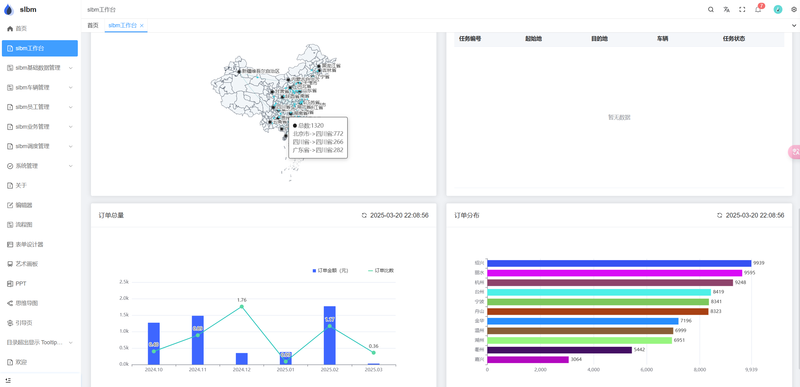This screenshot has width=800, height=387.
Task: Close the slbm工作台 tab
Action: [x=142, y=25]
